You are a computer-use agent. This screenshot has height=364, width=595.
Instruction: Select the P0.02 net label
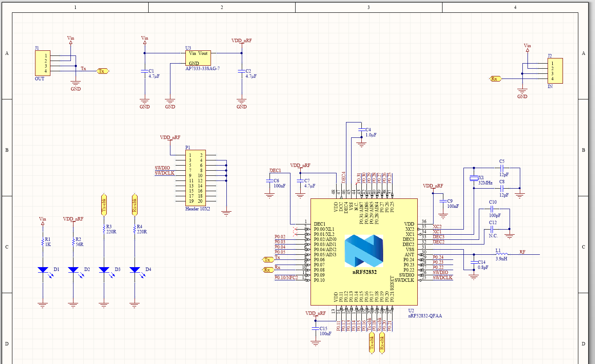[x=280, y=236]
